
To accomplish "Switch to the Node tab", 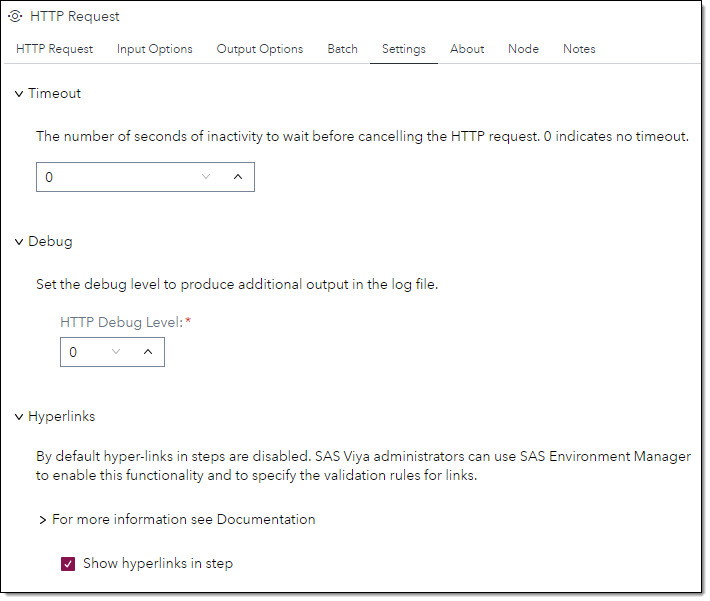I will click(523, 49).
